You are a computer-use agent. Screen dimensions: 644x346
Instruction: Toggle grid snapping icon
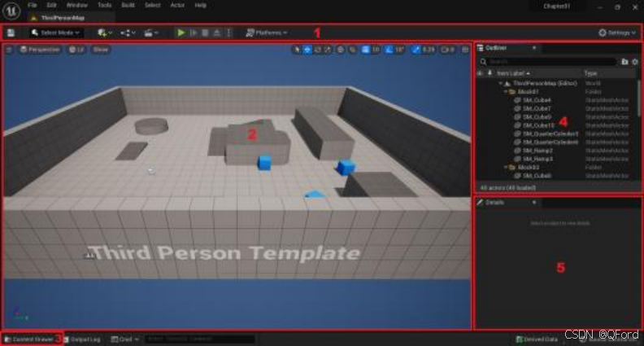tap(365, 50)
